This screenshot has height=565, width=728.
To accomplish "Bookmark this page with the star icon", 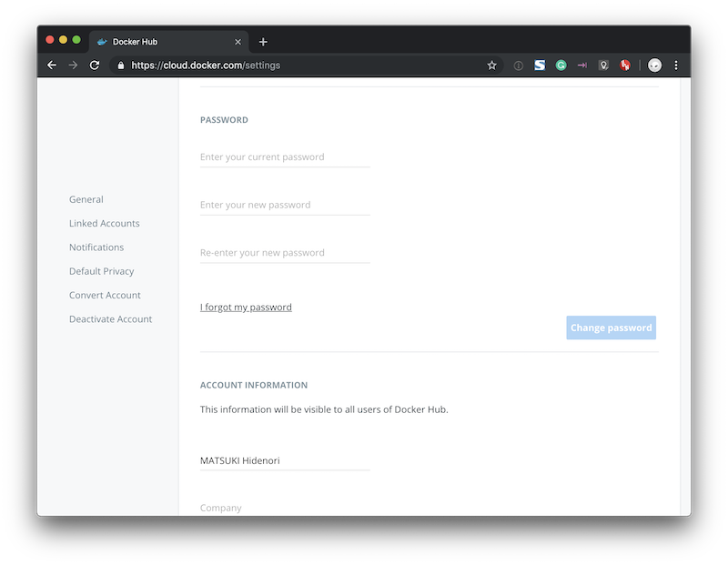I will tap(492, 66).
